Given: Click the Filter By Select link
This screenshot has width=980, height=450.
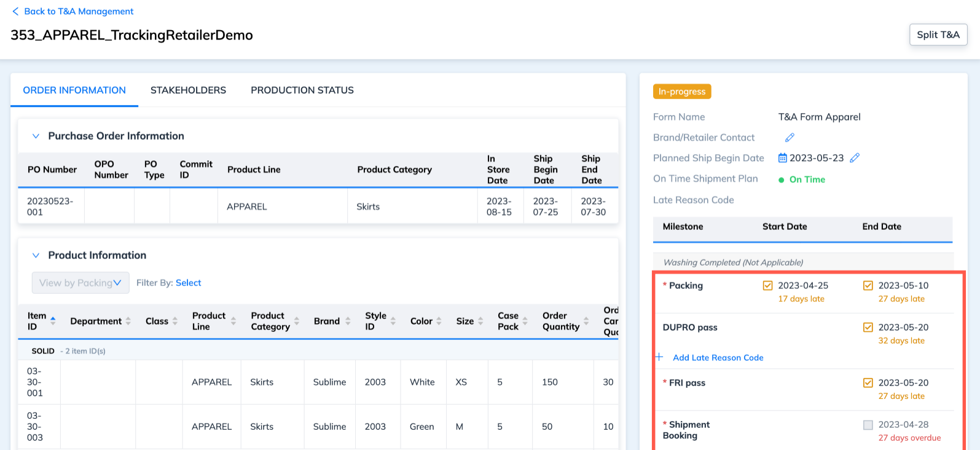Looking at the screenshot, I should point(188,283).
